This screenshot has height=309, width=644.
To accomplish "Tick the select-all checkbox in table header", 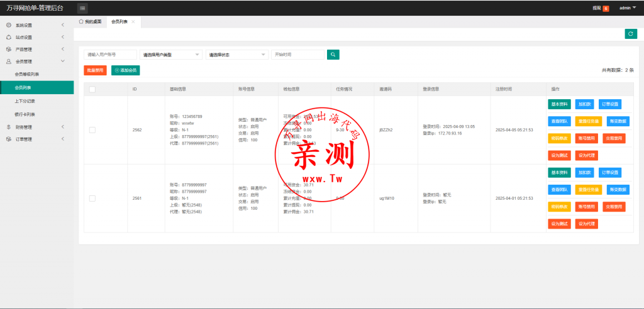I will pyautogui.click(x=92, y=89).
